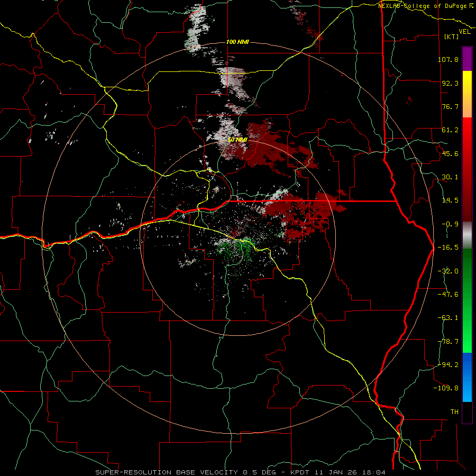
Task: Click the 50 NMI range ring label
Action: click(x=237, y=140)
